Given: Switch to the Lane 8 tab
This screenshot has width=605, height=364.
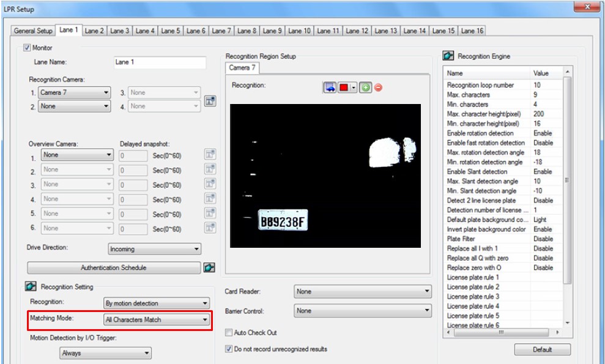Looking at the screenshot, I should (247, 31).
